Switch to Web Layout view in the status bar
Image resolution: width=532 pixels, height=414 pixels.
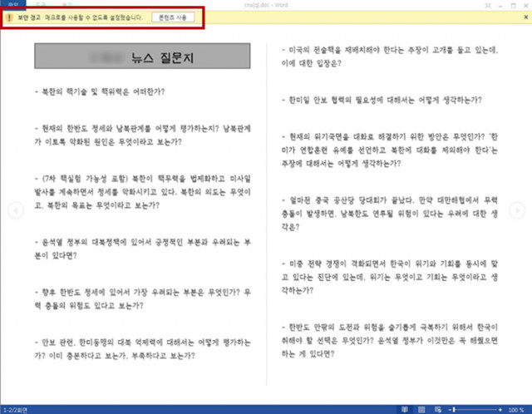pos(437,410)
